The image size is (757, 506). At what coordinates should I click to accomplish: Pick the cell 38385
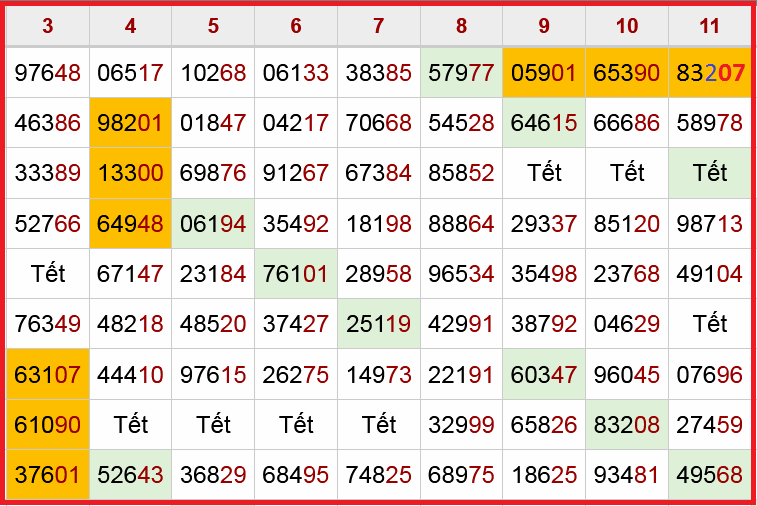pos(378,73)
